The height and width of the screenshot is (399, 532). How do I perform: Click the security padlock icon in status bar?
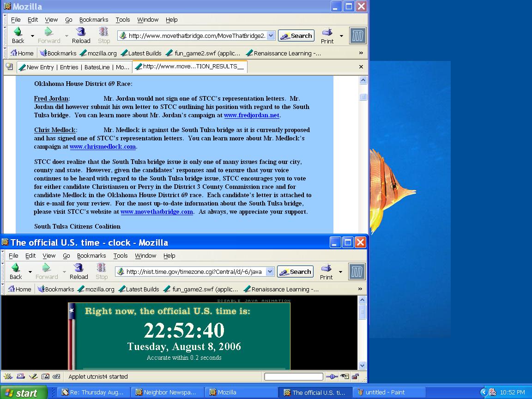pos(355,376)
